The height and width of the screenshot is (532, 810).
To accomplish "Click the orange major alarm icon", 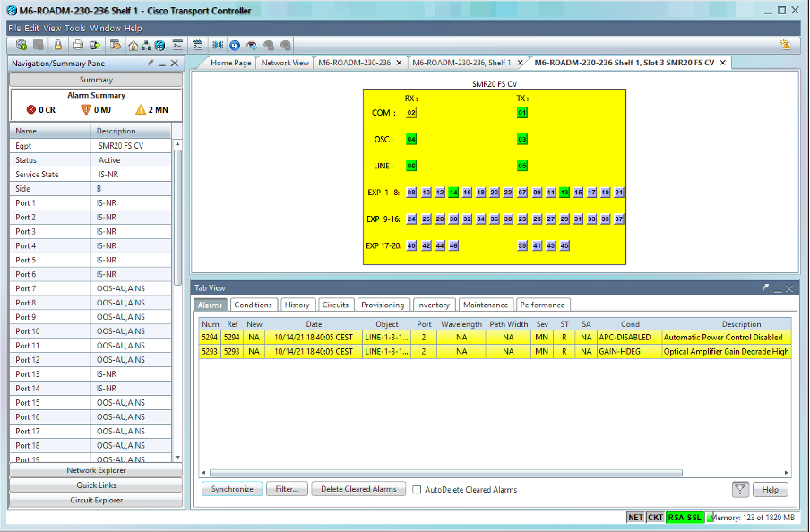I will click(x=86, y=109).
